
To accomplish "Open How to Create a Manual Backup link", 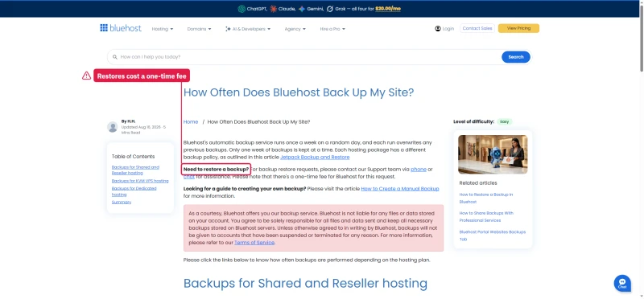I will click(x=400, y=189).
